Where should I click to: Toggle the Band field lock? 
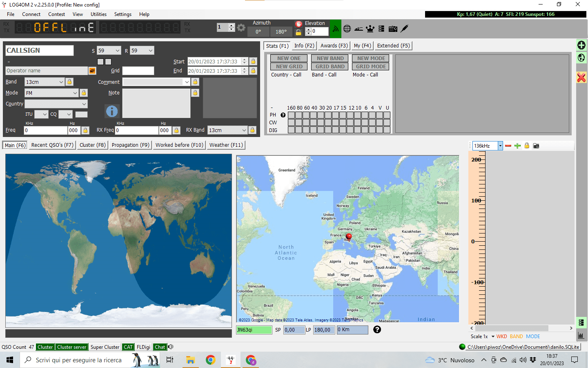click(x=69, y=82)
